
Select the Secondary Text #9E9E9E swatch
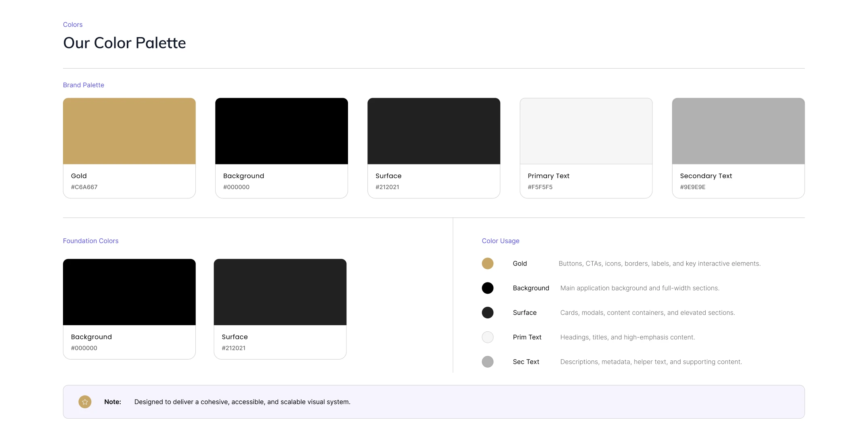click(738, 148)
